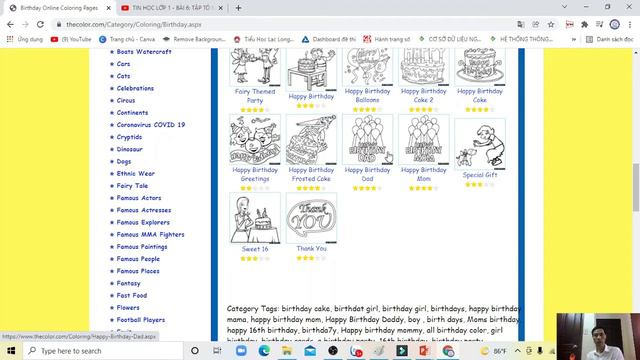Open the Remove Background bookmark
This screenshot has width=640, height=360.
(x=194, y=39)
